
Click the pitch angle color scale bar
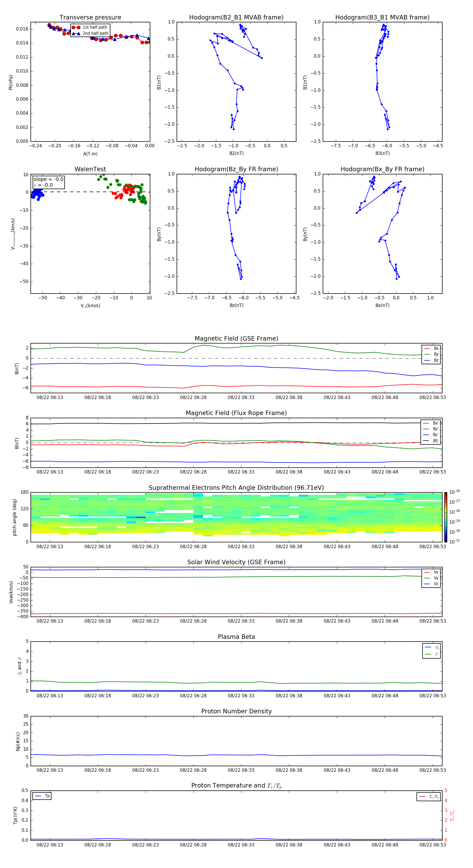(x=446, y=517)
